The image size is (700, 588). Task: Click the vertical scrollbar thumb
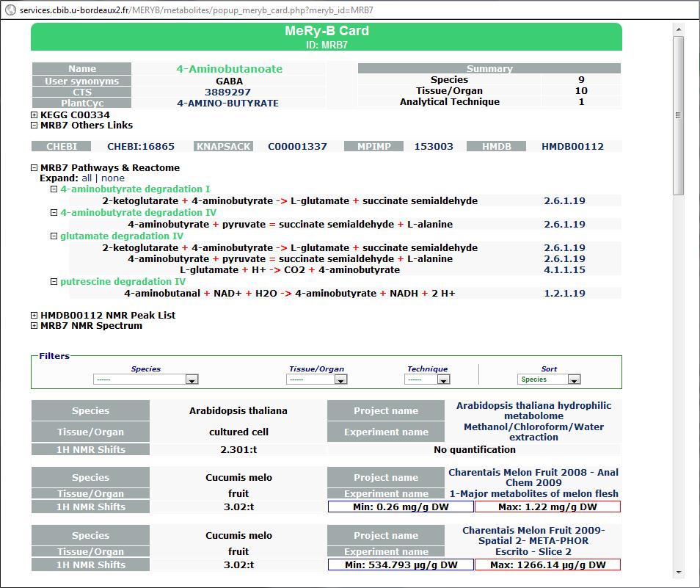pyautogui.click(x=679, y=116)
